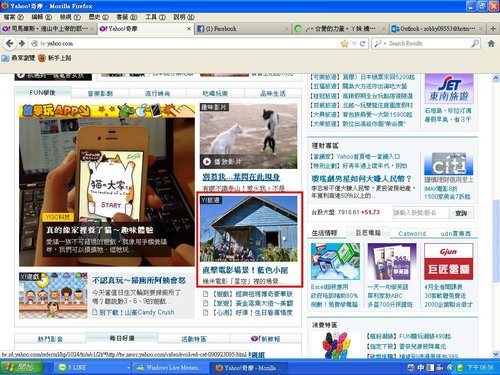
Task: Open the URL bar history dropdown arrow
Action: click(x=354, y=43)
